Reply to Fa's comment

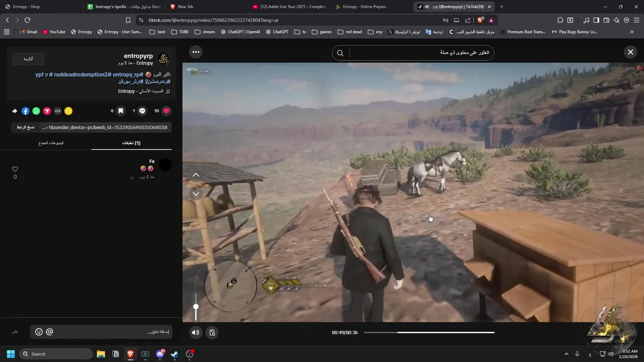pyautogui.click(x=132, y=177)
